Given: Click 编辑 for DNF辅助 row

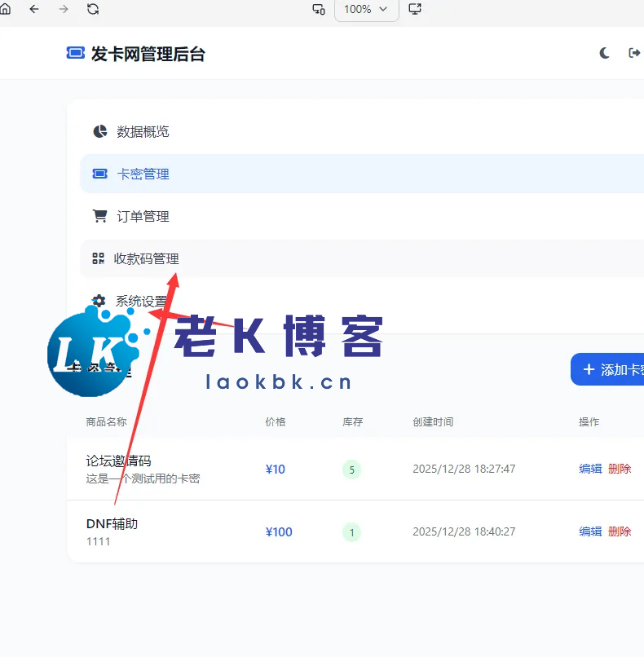Looking at the screenshot, I should (x=590, y=531).
